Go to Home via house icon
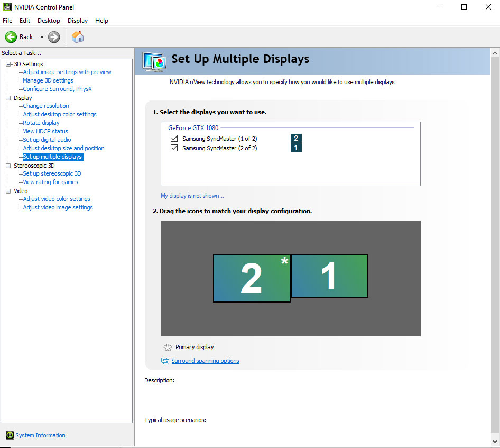Image resolution: width=500 pixels, height=448 pixels. (78, 37)
